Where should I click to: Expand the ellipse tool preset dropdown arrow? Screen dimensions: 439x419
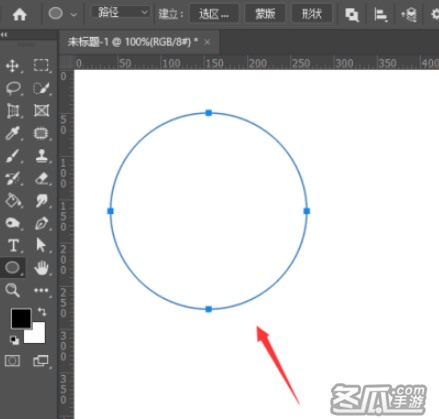tap(74, 14)
